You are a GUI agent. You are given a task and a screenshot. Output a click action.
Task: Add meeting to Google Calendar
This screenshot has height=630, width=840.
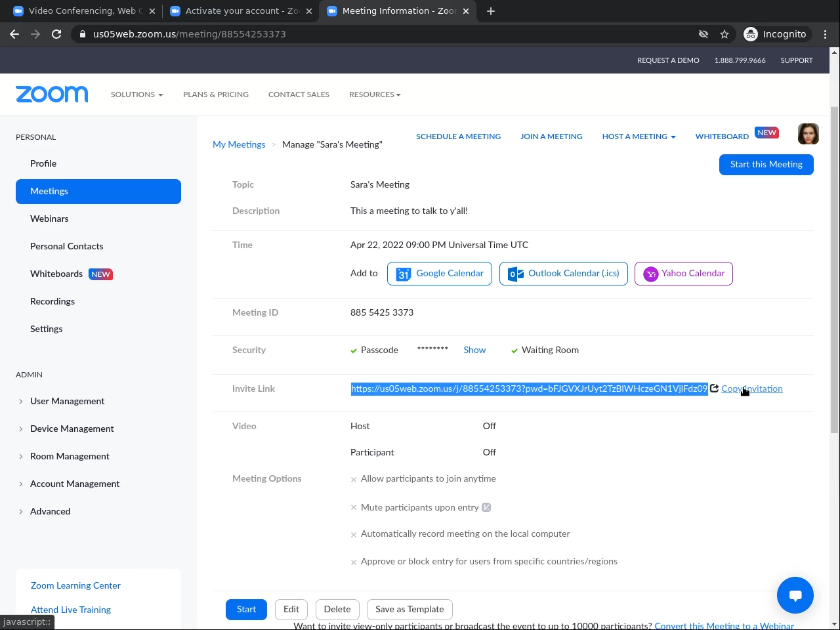pos(440,274)
